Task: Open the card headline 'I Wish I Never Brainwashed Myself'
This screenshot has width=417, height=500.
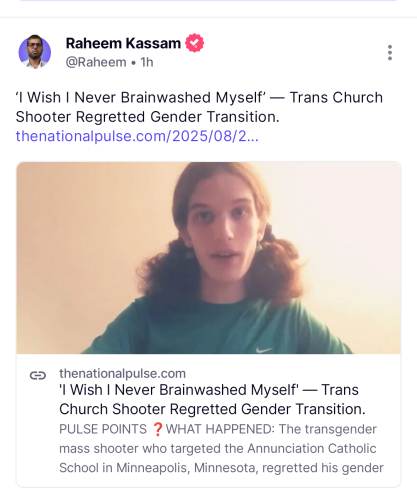Action: pyautogui.click(x=212, y=399)
